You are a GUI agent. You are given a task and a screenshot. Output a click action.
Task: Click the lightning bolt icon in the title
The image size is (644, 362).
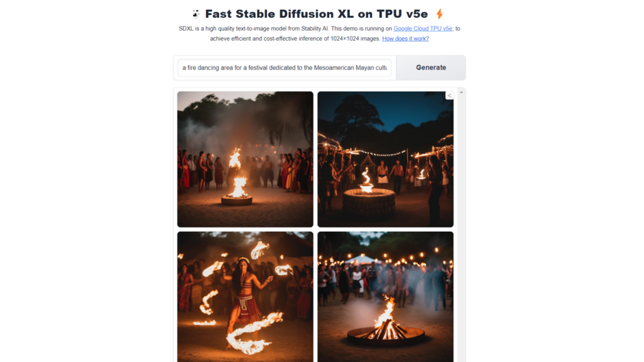pos(439,14)
